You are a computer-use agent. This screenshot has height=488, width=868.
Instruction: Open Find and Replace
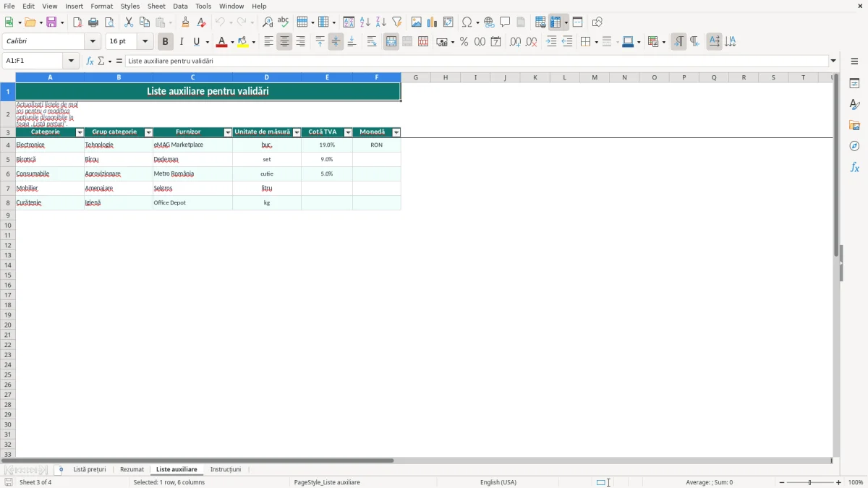coord(268,22)
